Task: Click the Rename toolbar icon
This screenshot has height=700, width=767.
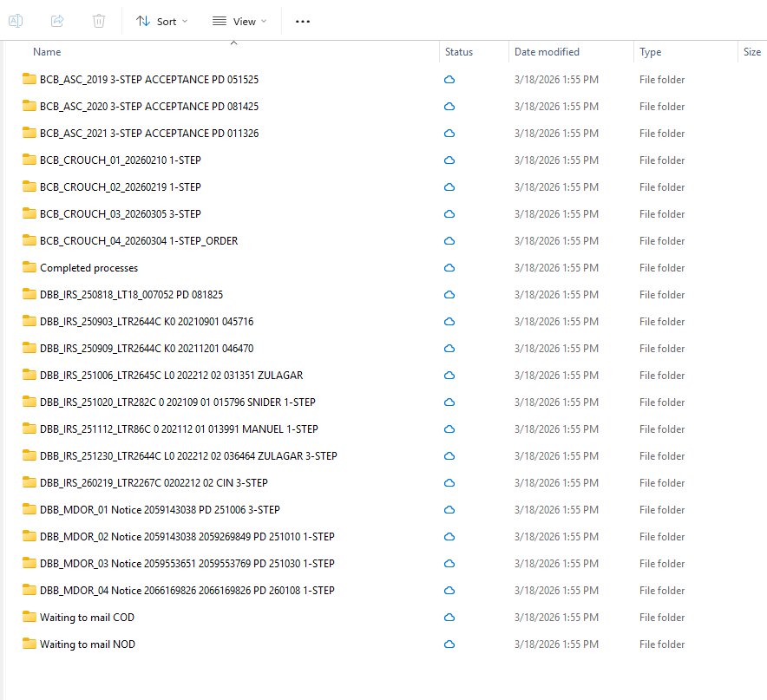Action: [x=16, y=21]
